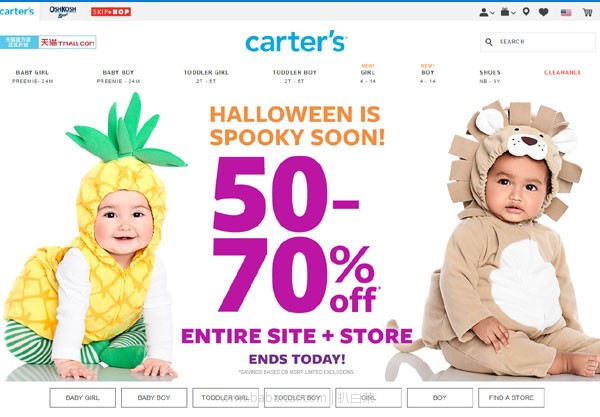Click the US flag country selector
The image size is (600, 417).
pos(566,13)
